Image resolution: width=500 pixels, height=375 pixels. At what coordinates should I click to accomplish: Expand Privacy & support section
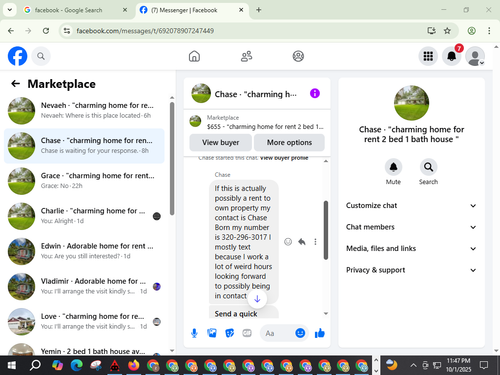point(411,270)
